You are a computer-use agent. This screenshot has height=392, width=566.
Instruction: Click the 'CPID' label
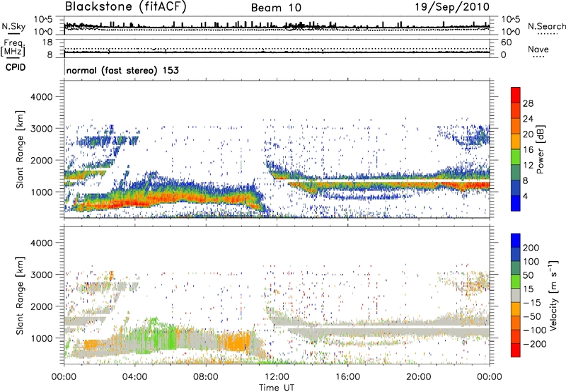pyautogui.click(x=16, y=67)
